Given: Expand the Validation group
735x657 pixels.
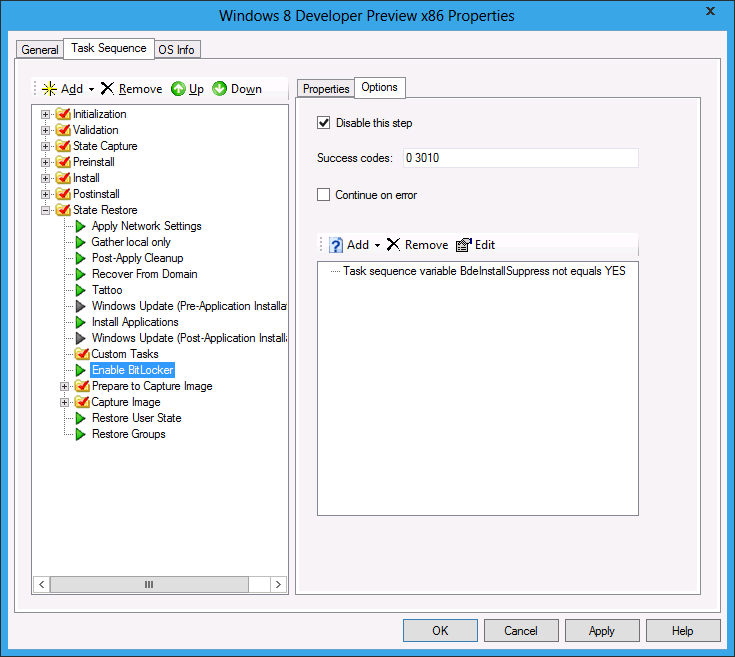Looking at the screenshot, I should point(45,130).
